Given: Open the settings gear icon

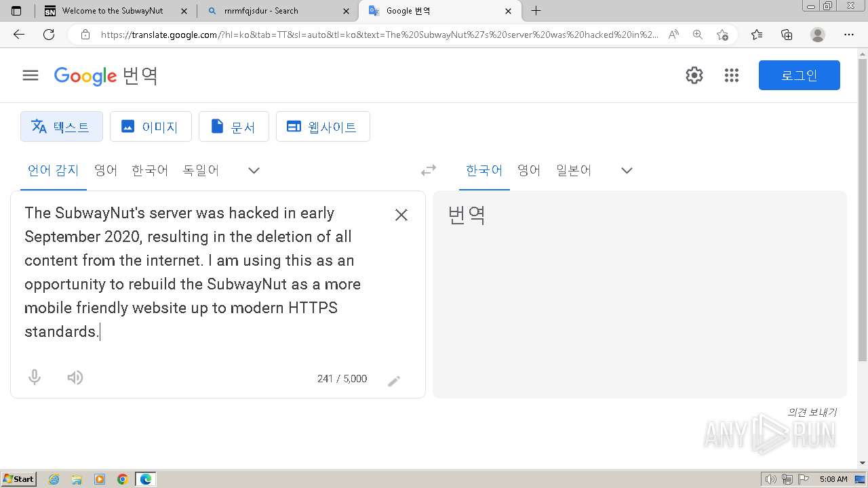Looking at the screenshot, I should click(x=694, y=75).
